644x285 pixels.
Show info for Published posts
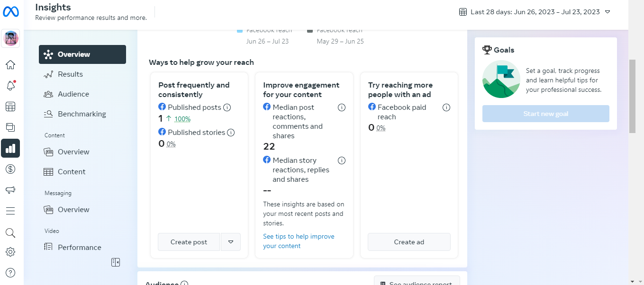(x=227, y=107)
